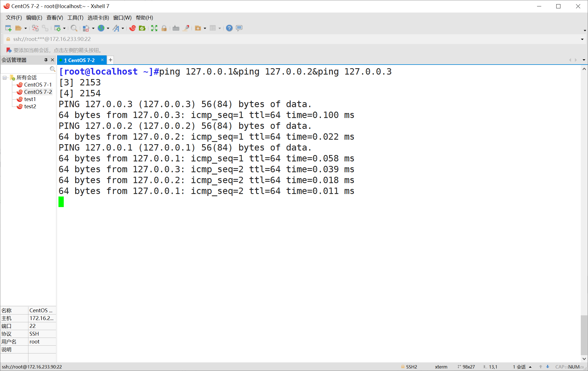Click the session manager search field
Image resolution: width=588 pixels, height=371 pixels.
(25, 69)
